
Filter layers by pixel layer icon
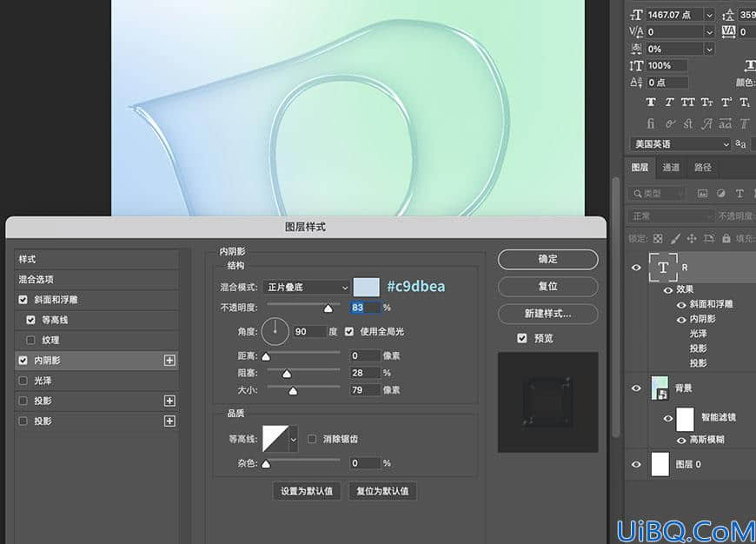point(702,194)
